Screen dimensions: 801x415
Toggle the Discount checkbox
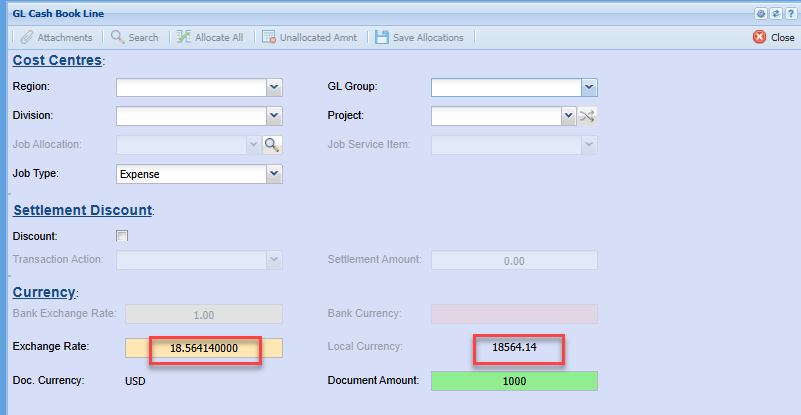pyautogui.click(x=122, y=236)
